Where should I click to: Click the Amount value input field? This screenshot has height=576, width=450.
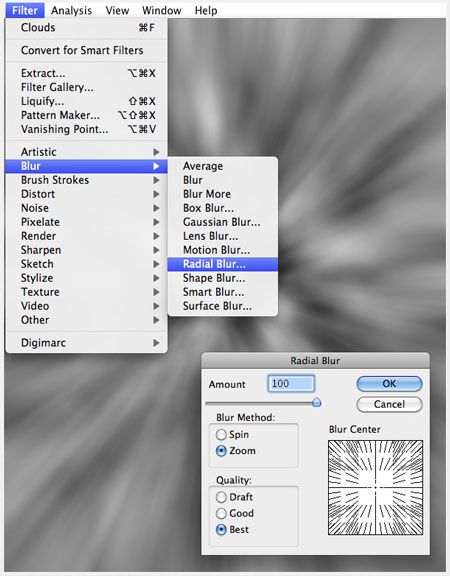(291, 384)
